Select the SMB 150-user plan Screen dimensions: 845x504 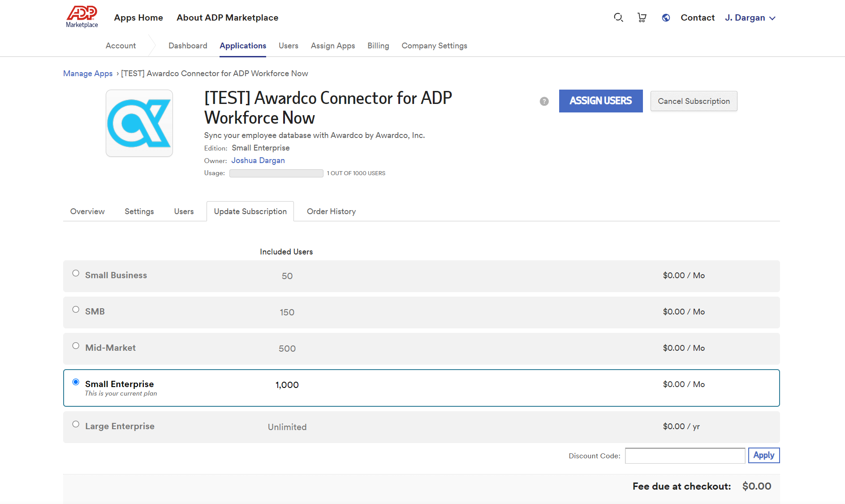point(75,309)
